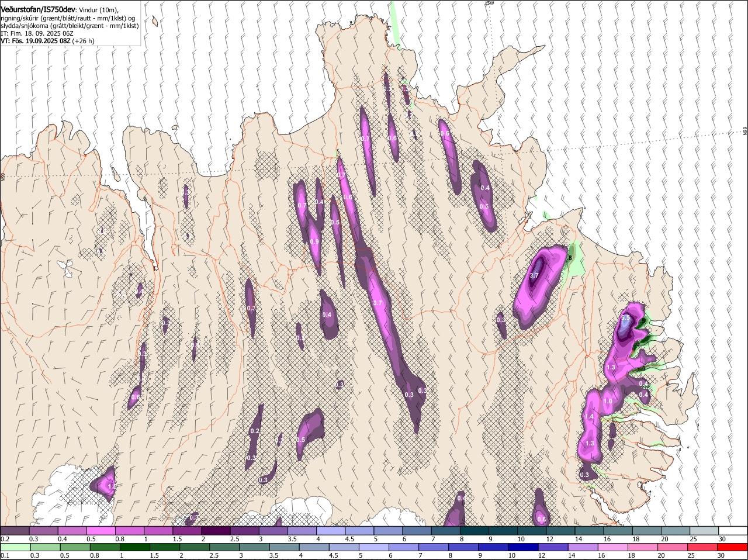Click the rain legend swatch between 16 and 18
The image size is (748, 560).
point(612,547)
